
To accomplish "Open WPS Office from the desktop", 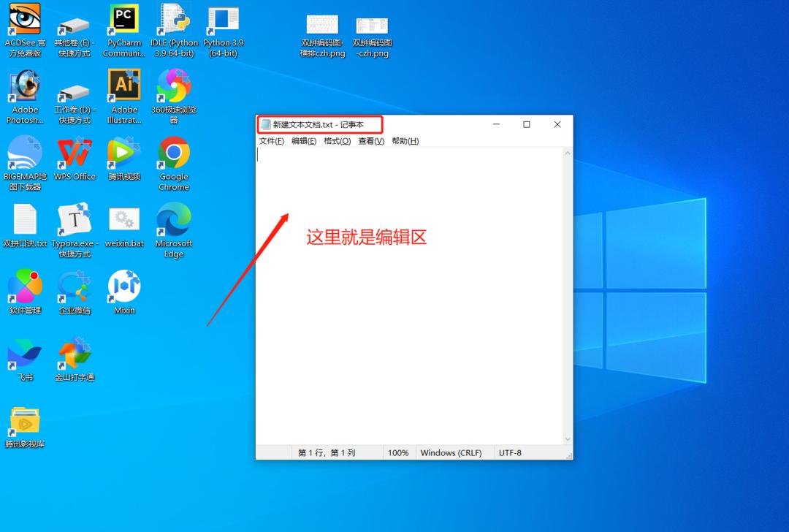I will [74, 156].
